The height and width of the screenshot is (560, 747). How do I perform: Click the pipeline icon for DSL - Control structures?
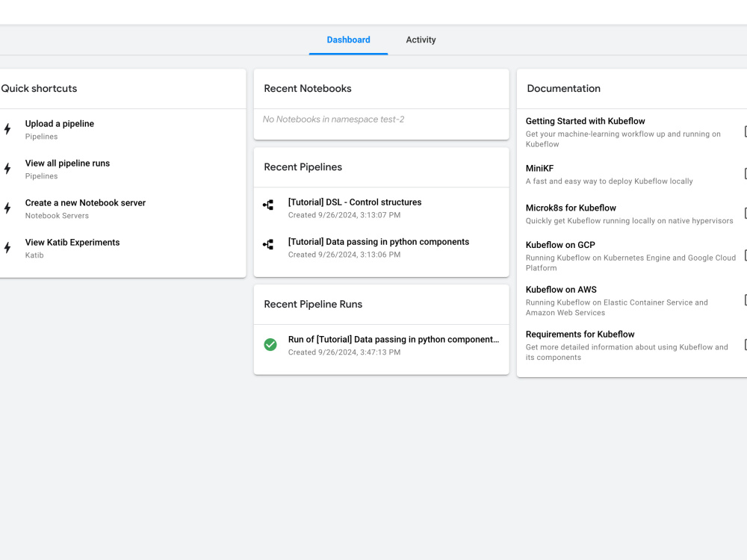[268, 205]
